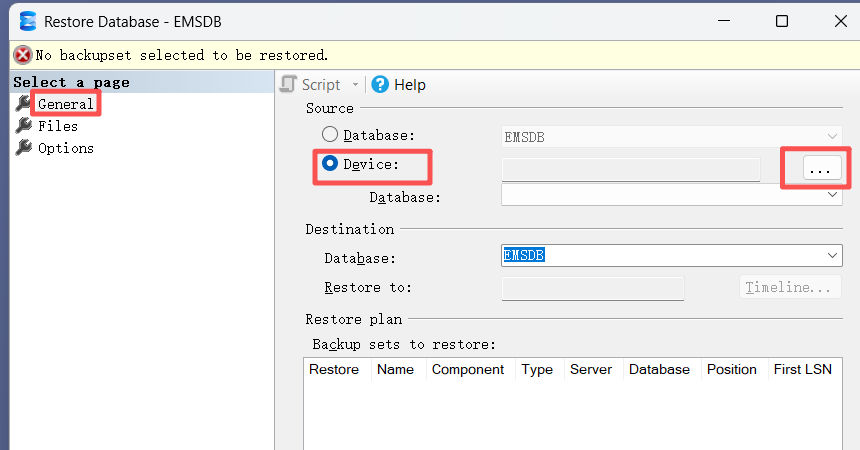This screenshot has height=450, width=860.
Task: Select the Device source radio button
Action: click(x=329, y=164)
